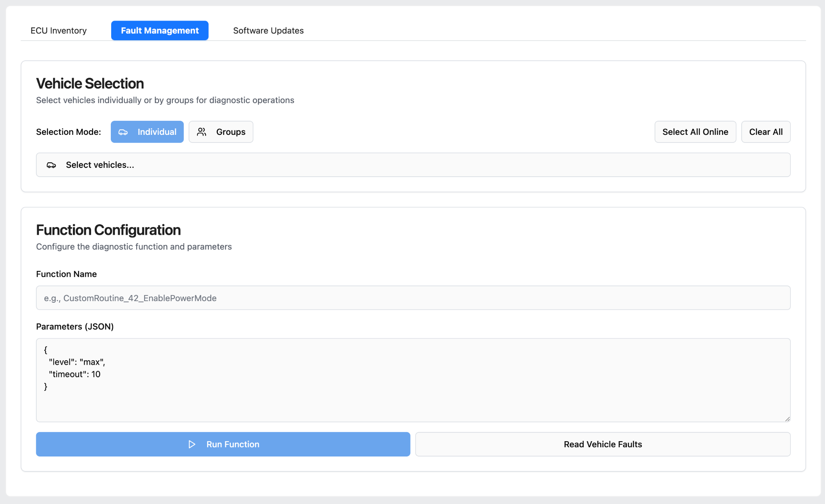
Task: Click the Vehicle Selection heading
Action: (x=90, y=84)
